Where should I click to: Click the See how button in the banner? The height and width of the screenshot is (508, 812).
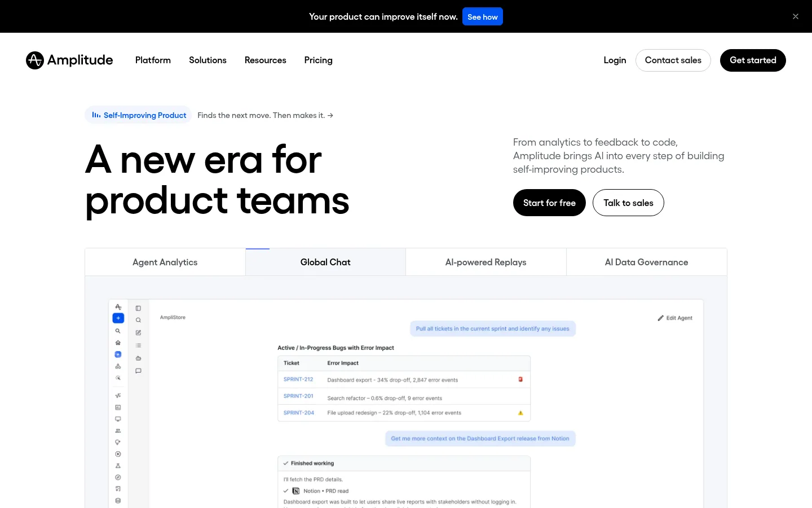(483, 17)
